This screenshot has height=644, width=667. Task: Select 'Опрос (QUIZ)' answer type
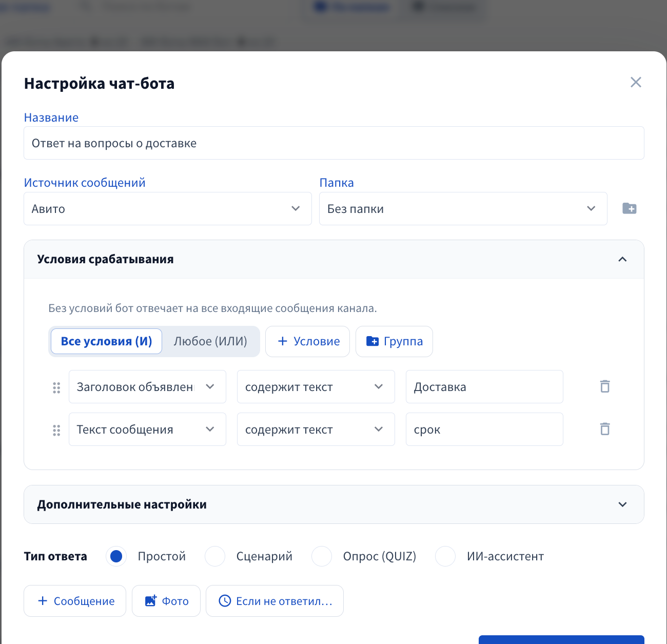click(322, 556)
